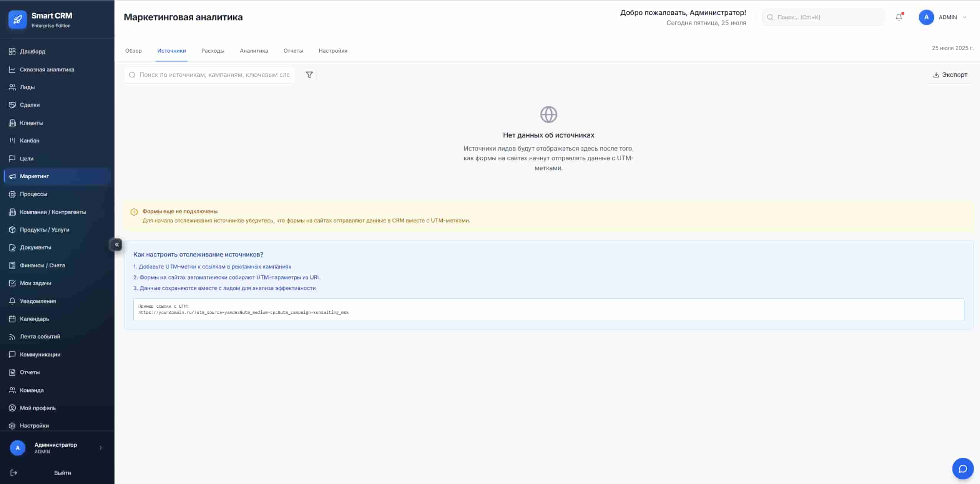Switch to the Канбан board
Viewport: 980px width, 484px height.
[x=29, y=140]
